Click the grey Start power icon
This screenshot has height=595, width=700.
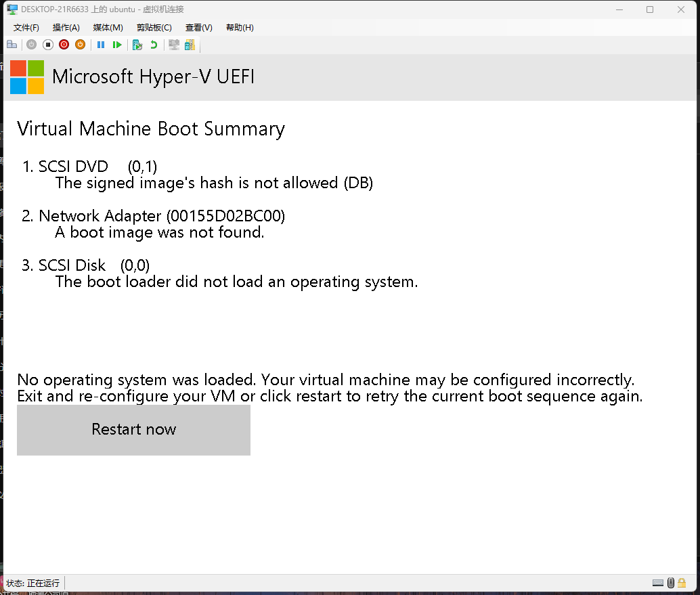click(31, 45)
